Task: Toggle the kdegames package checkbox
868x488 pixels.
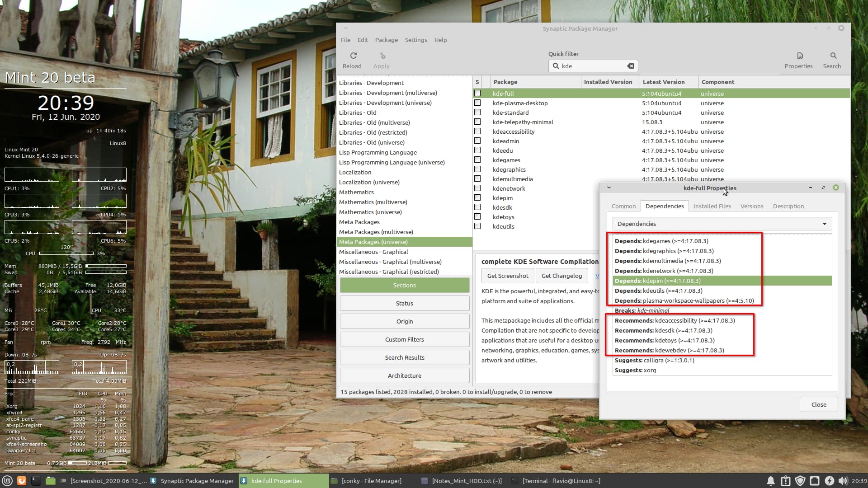Action: coord(477,160)
